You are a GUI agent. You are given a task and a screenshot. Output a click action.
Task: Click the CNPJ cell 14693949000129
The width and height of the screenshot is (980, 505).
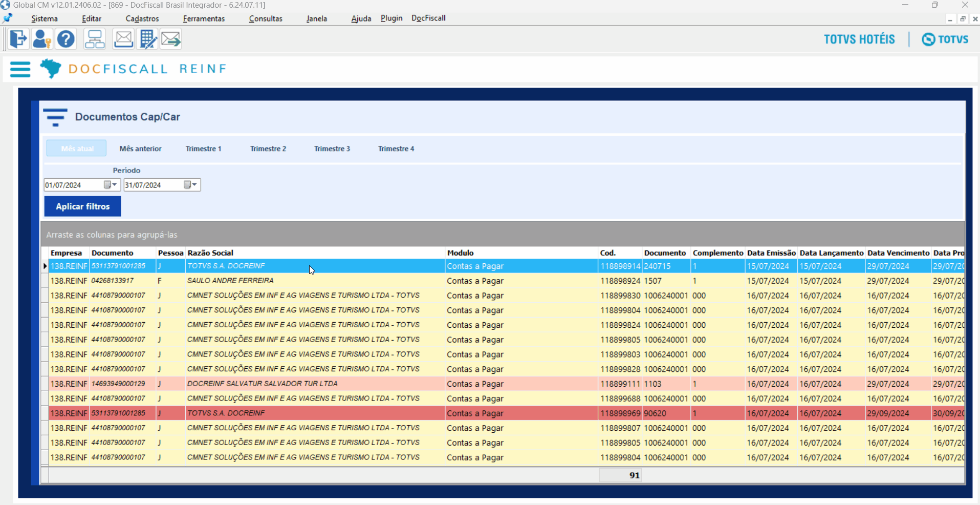(123, 384)
